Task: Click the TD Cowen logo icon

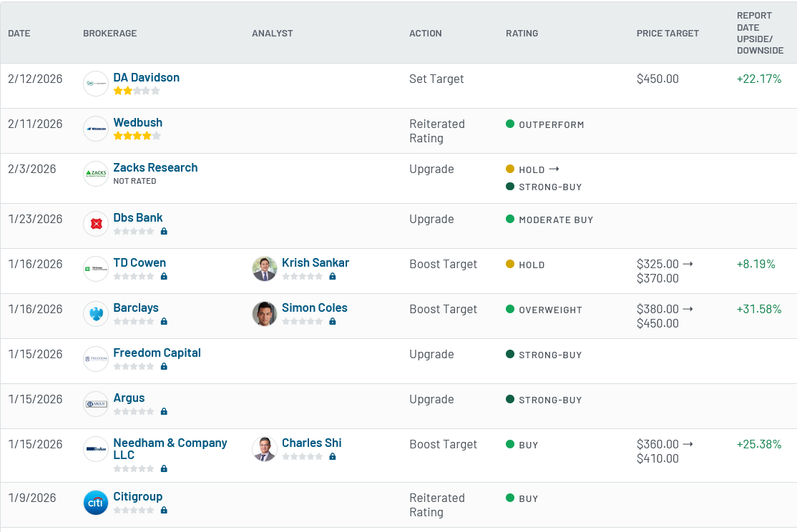Action: pyautogui.click(x=96, y=269)
